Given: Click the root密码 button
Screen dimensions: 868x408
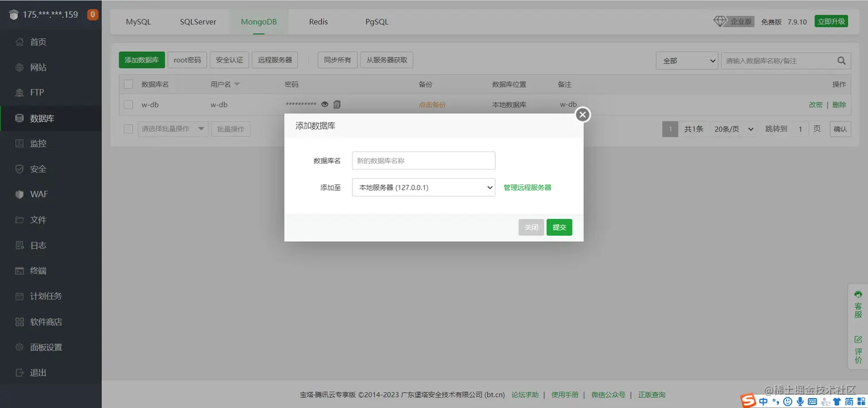Looking at the screenshot, I should click(188, 60).
